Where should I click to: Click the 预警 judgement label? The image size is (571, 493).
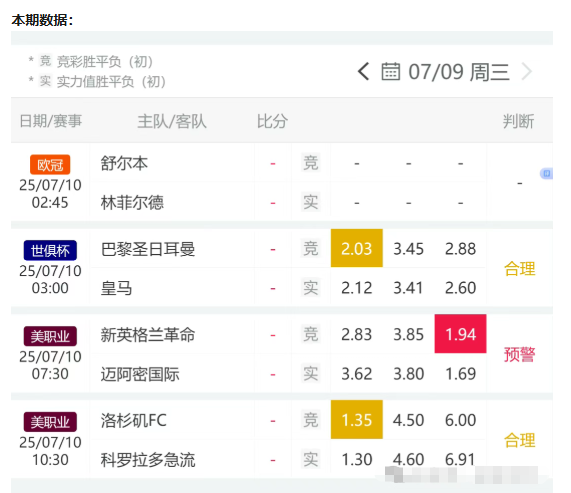pos(519,354)
